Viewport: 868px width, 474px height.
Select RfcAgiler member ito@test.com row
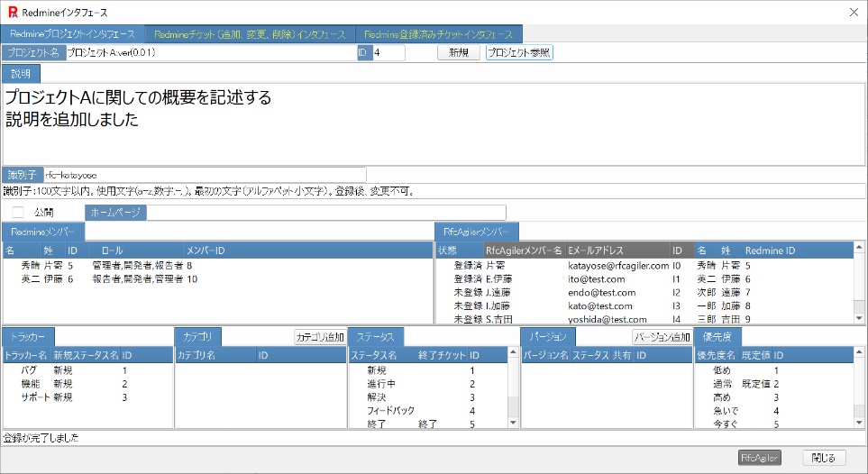[x=644, y=279]
